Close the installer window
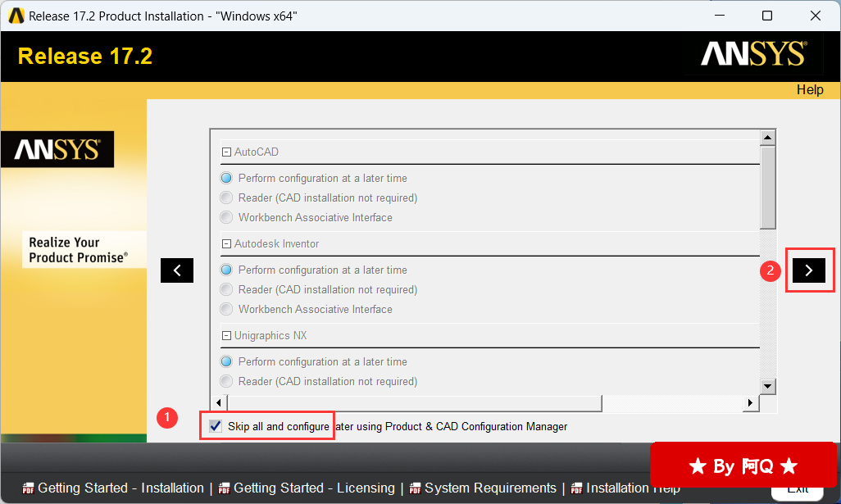This screenshot has height=504, width=841. [x=816, y=16]
